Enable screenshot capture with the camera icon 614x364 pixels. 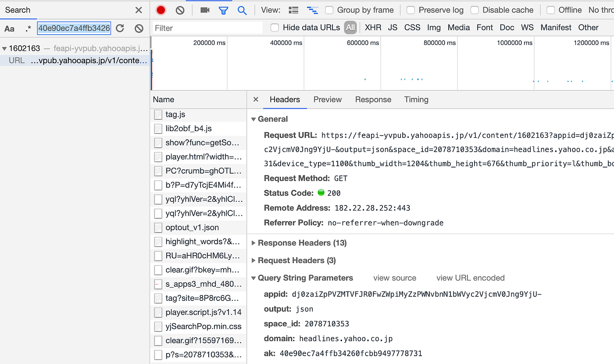tap(204, 10)
